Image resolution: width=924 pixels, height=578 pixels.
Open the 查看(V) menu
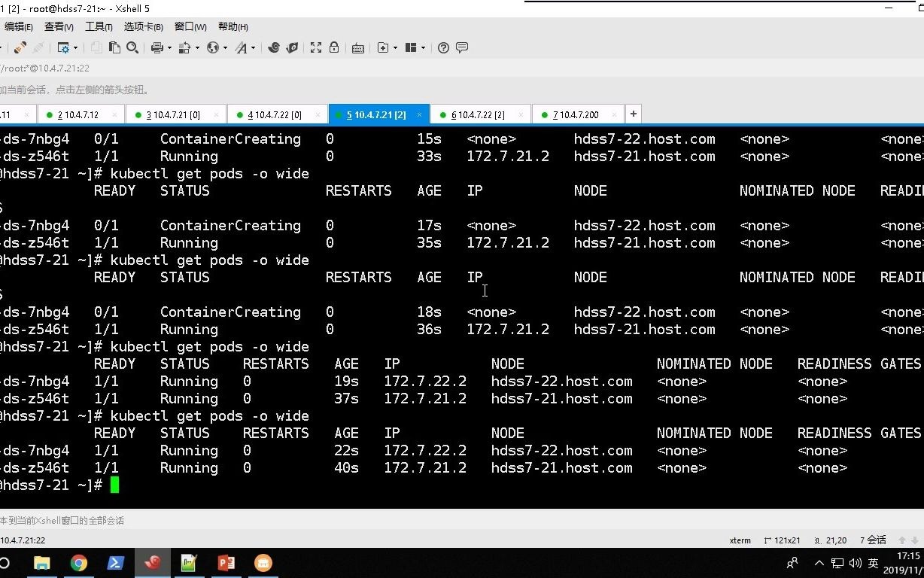click(x=59, y=27)
